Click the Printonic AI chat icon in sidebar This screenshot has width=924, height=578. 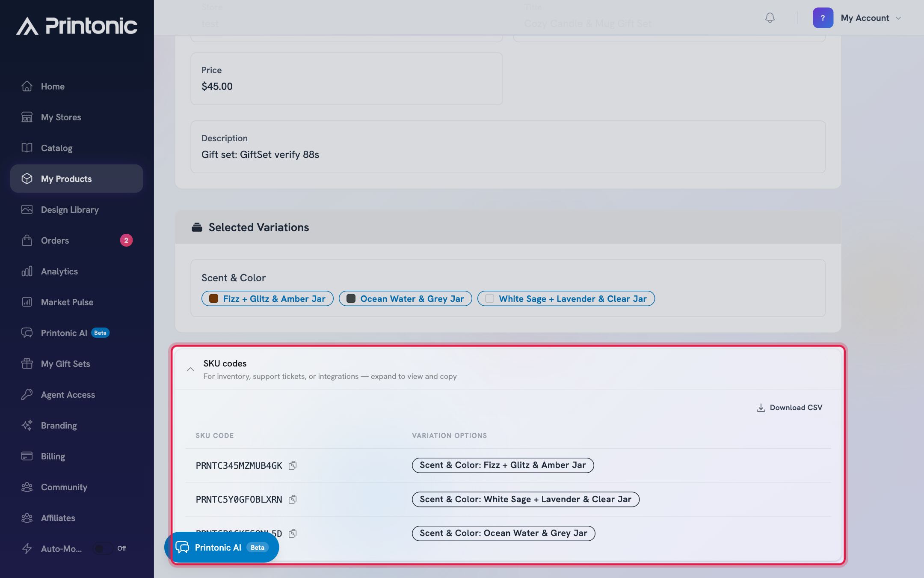[27, 333]
